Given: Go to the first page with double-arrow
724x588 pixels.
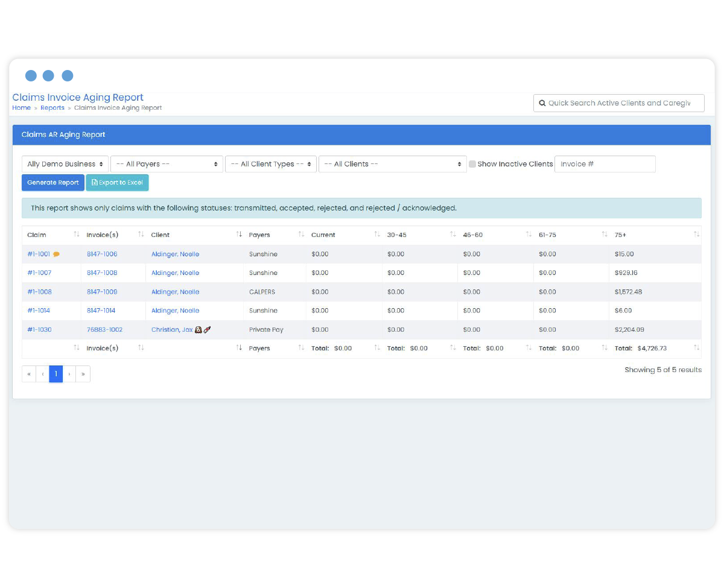Looking at the screenshot, I should click(x=29, y=374).
